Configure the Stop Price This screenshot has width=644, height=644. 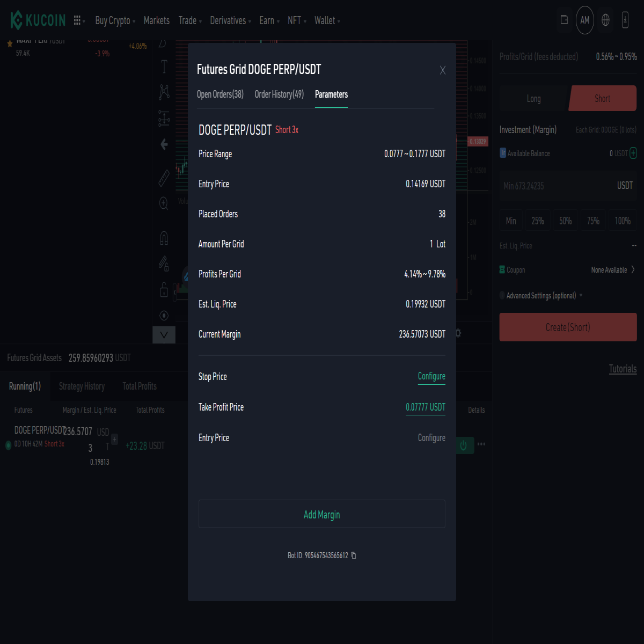[x=431, y=376]
